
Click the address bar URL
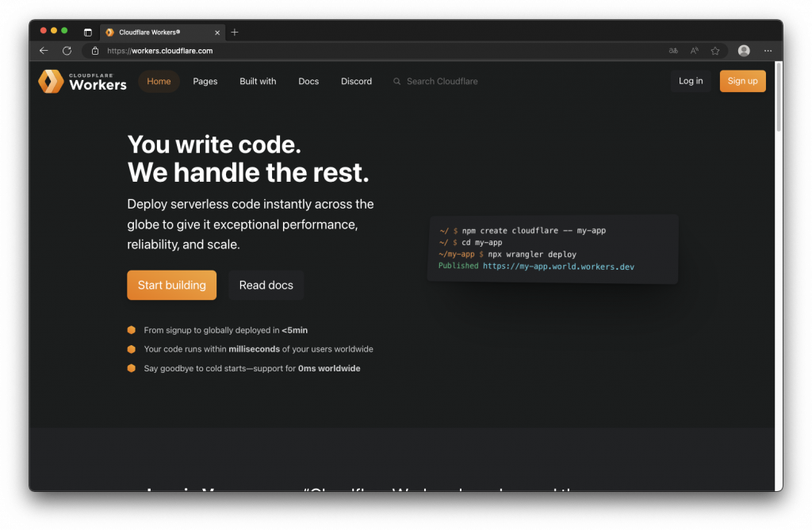(160, 51)
